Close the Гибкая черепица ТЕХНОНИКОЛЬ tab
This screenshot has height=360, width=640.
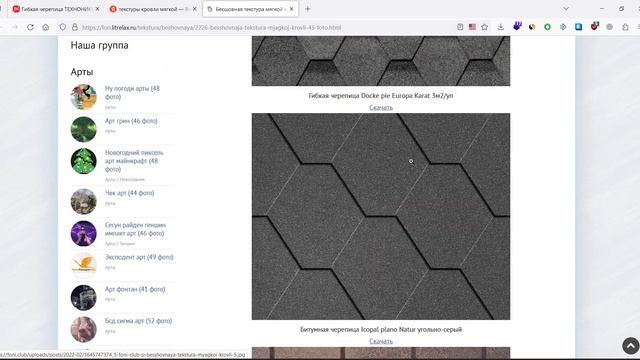pos(97,9)
